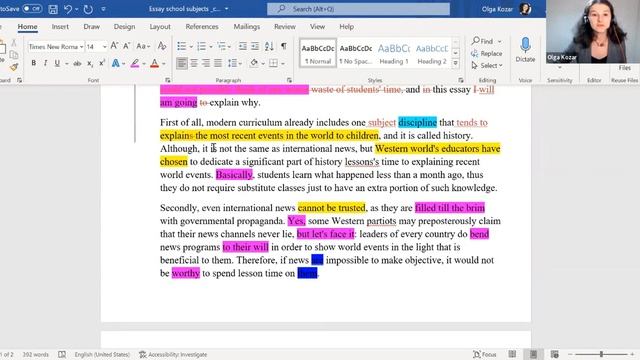This screenshot has width=640, height=360.
Task: Save the document with the floppy disk icon
Action: pyautogui.click(x=53, y=9)
